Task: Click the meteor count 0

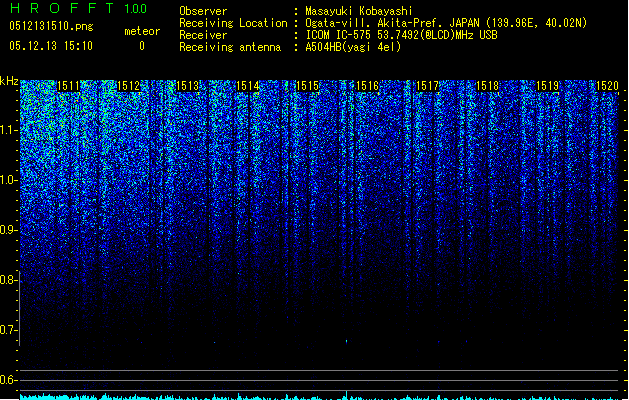Action: tap(142, 46)
